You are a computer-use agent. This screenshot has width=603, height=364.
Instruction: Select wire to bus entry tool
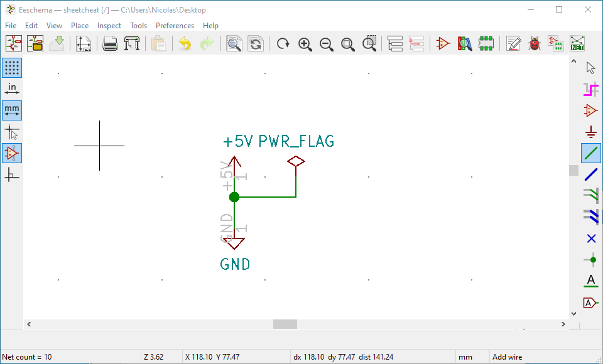click(591, 196)
